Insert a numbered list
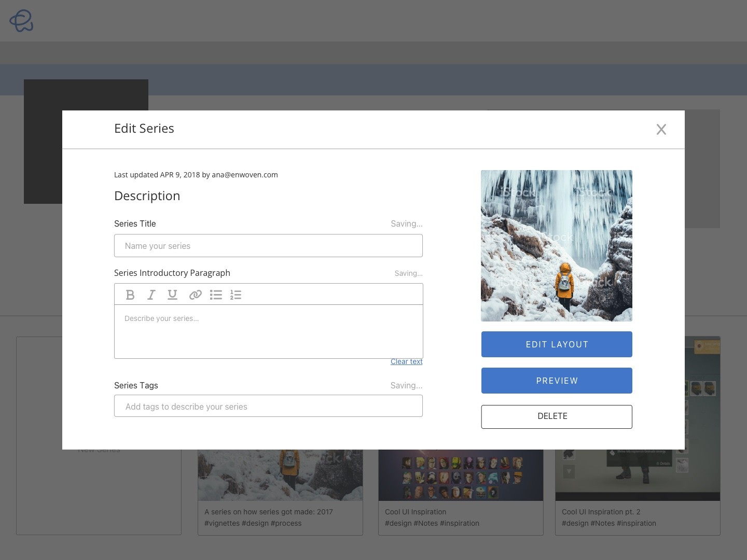 (236, 295)
